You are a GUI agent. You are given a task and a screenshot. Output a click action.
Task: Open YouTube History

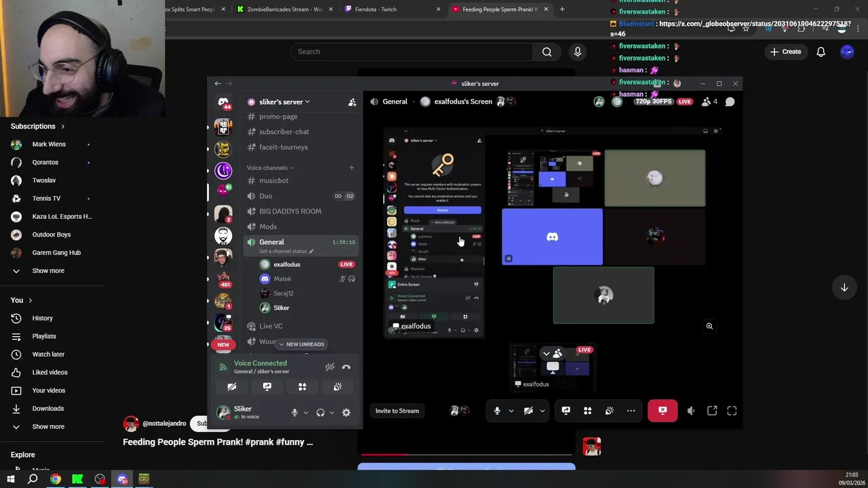pos(43,318)
